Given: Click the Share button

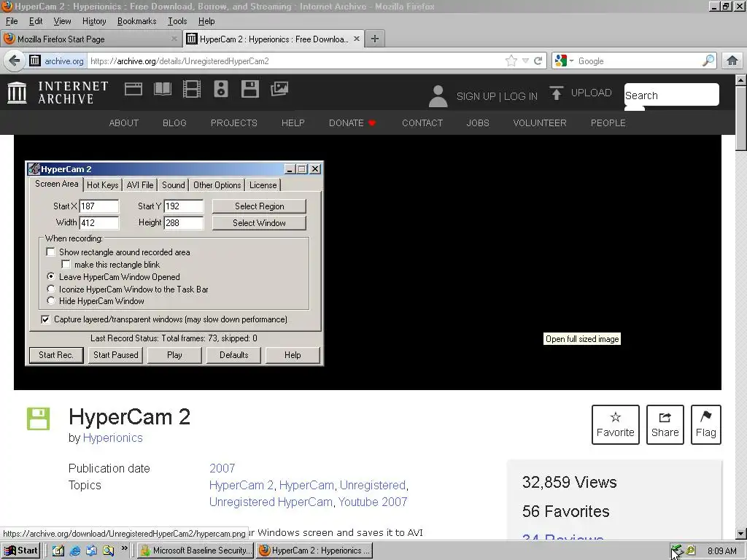Looking at the screenshot, I should [x=665, y=424].
